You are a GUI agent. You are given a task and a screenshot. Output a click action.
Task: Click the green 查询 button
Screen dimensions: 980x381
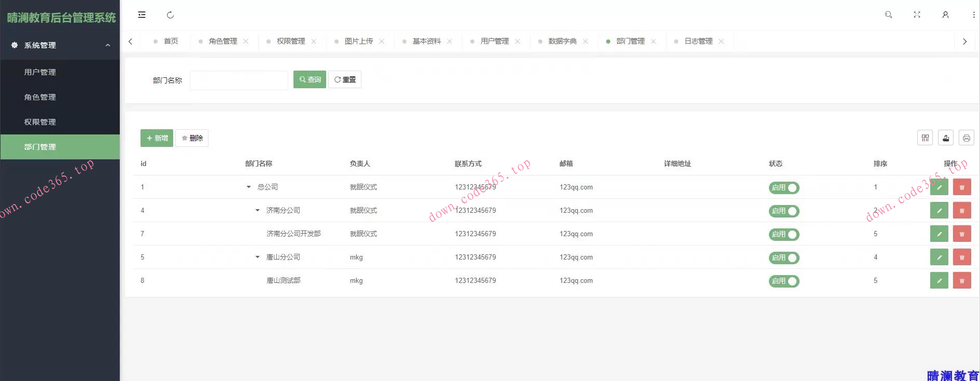click(310, 79)
